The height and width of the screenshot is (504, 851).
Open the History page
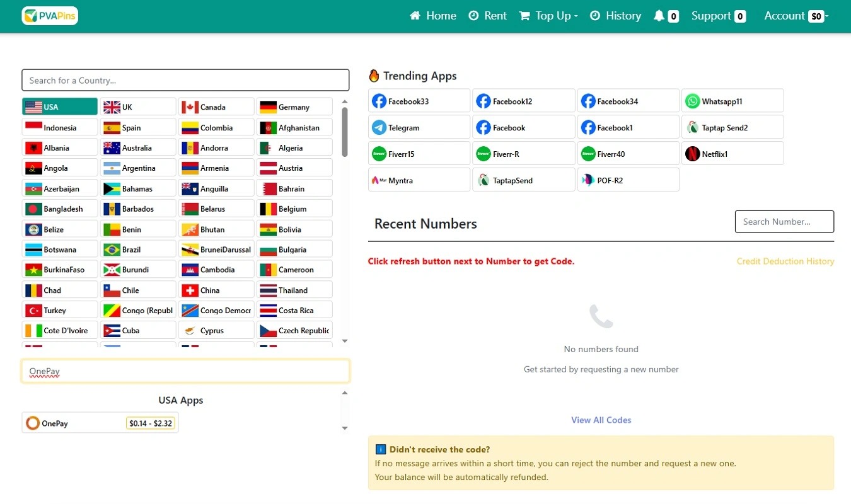tap(616, 16)
